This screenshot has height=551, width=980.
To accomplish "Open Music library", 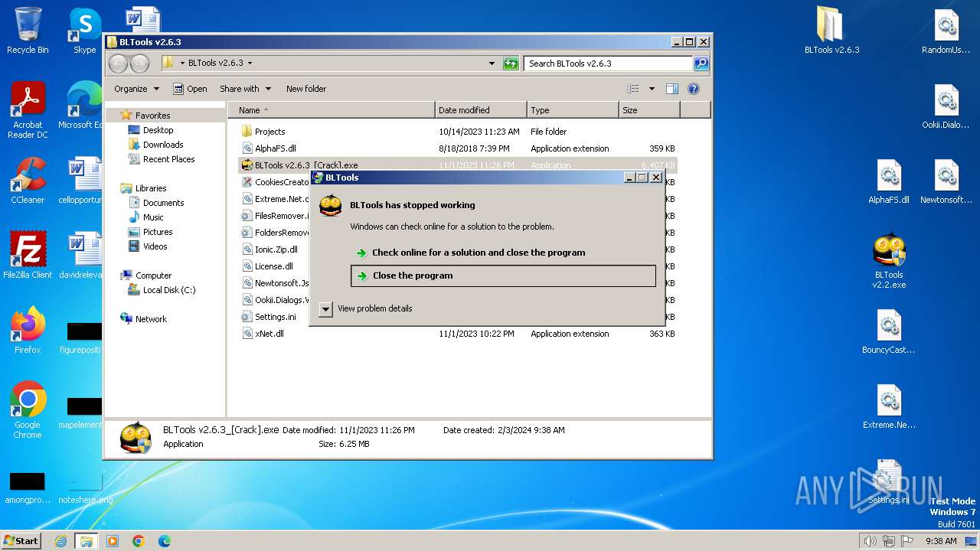I will click(x=153, y=217).
